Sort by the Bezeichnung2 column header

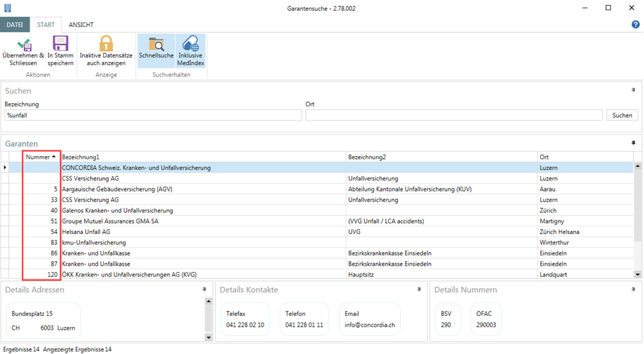(x=442, y=157)
